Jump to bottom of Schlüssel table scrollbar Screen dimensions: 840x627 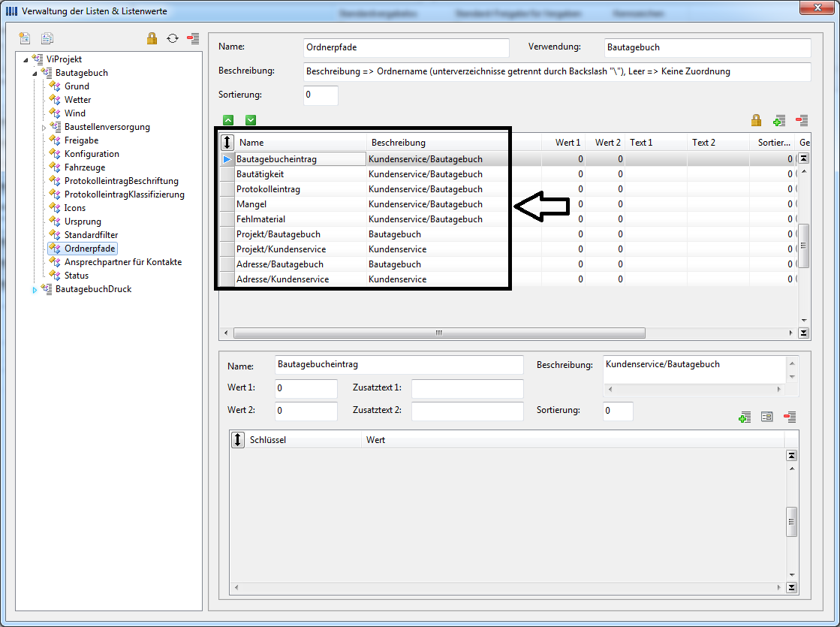click(791, 587)
